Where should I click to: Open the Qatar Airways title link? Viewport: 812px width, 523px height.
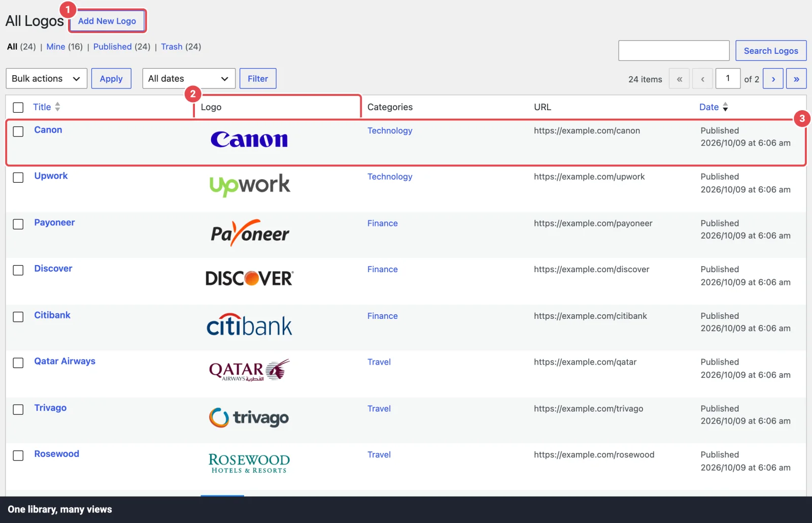click(x=65, y=362)
